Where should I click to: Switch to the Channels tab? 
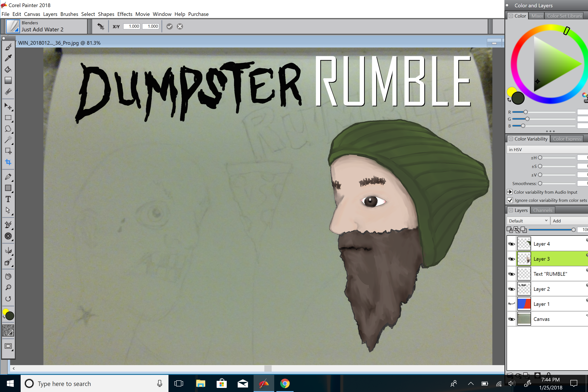pyautogui.click(x=542, y=210)
